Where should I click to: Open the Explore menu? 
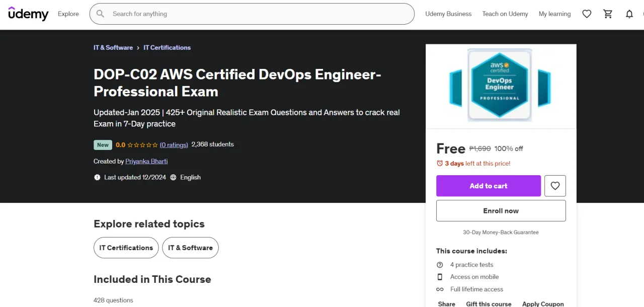point(68,14)
